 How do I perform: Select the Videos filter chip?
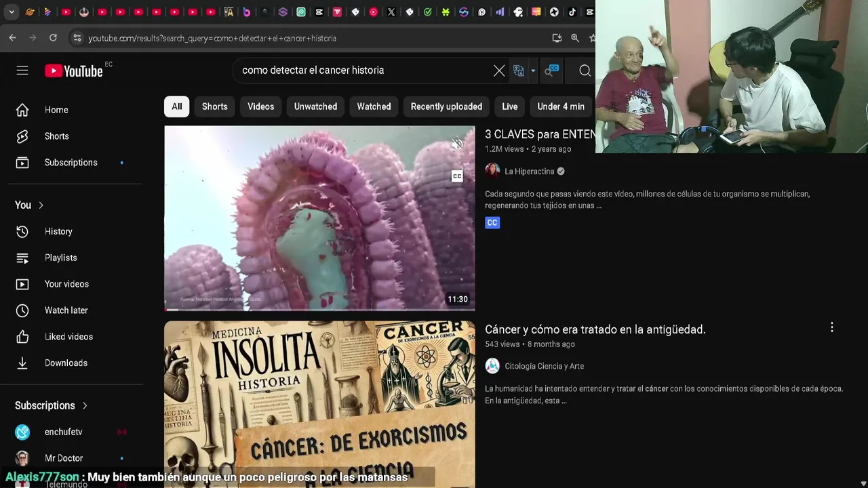tap(261, 106)
